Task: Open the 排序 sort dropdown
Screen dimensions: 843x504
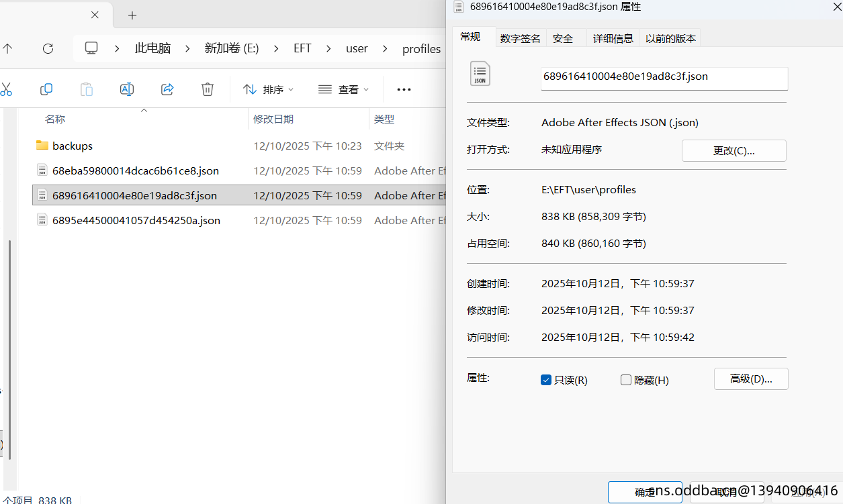Action: click(x=269, y=89)
